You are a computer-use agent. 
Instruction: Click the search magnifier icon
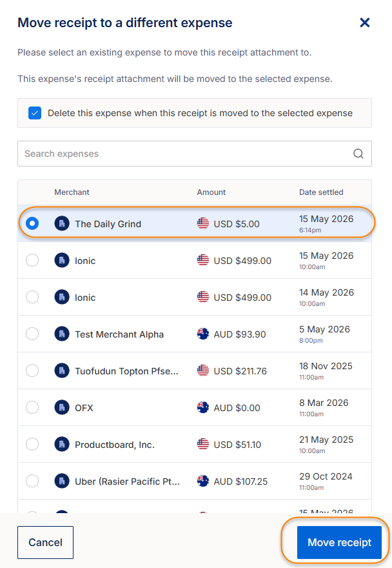358,154
